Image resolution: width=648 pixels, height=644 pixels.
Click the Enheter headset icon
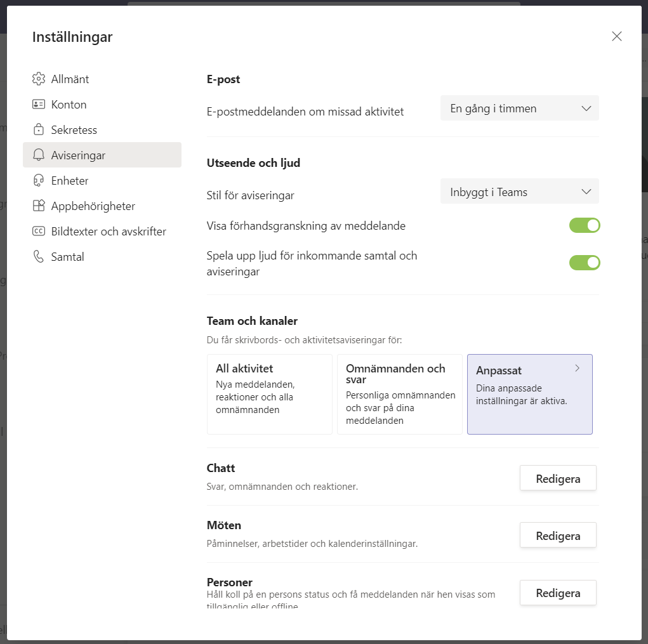(39, 181)
